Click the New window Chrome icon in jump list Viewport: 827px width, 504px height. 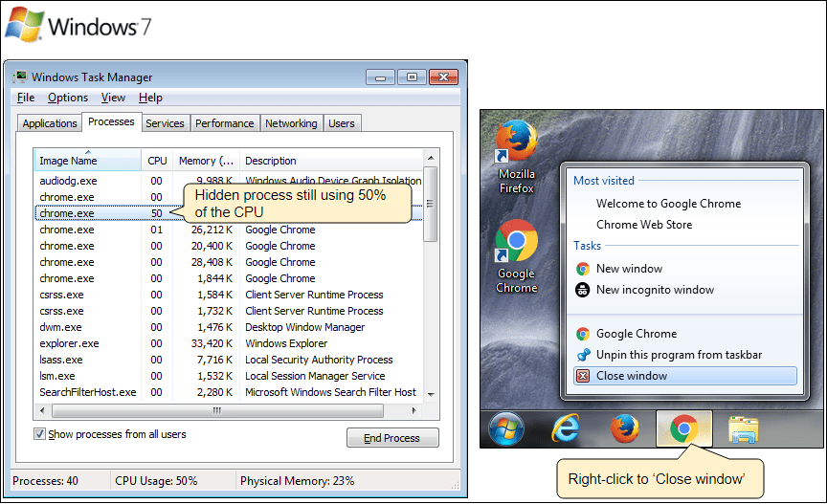583,269
